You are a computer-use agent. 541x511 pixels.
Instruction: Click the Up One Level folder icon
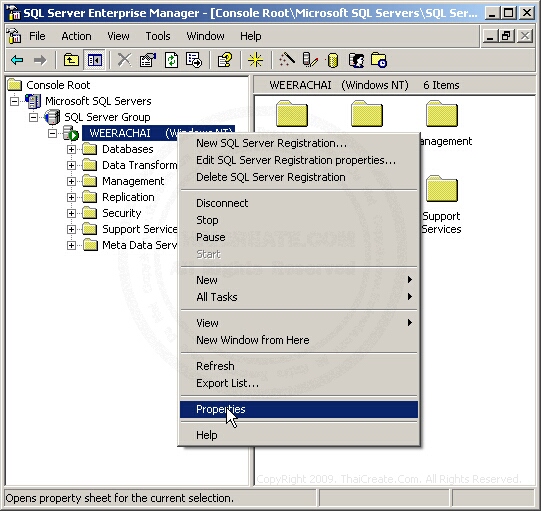click(71, 60)
